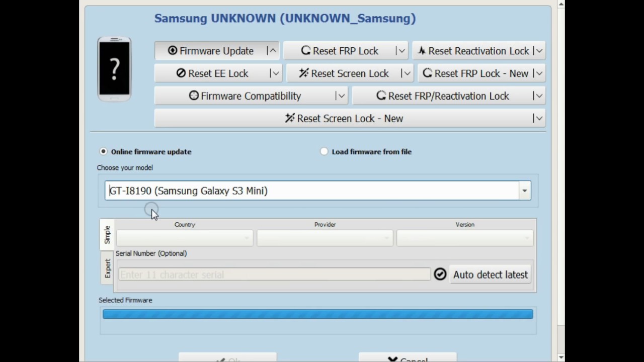Collapse the Firmware Update arrow
Screen dimensions: 644x362
tap(272, 51)
